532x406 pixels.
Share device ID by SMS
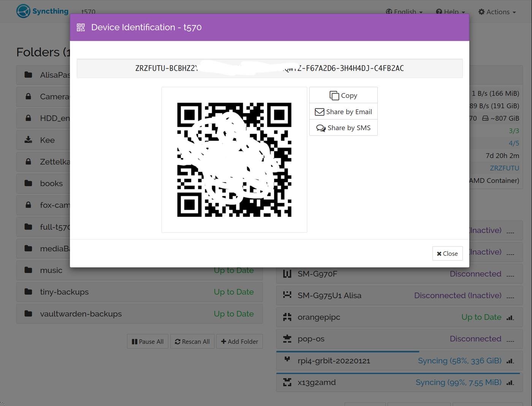pyautogui.click(x=343, y=128)
